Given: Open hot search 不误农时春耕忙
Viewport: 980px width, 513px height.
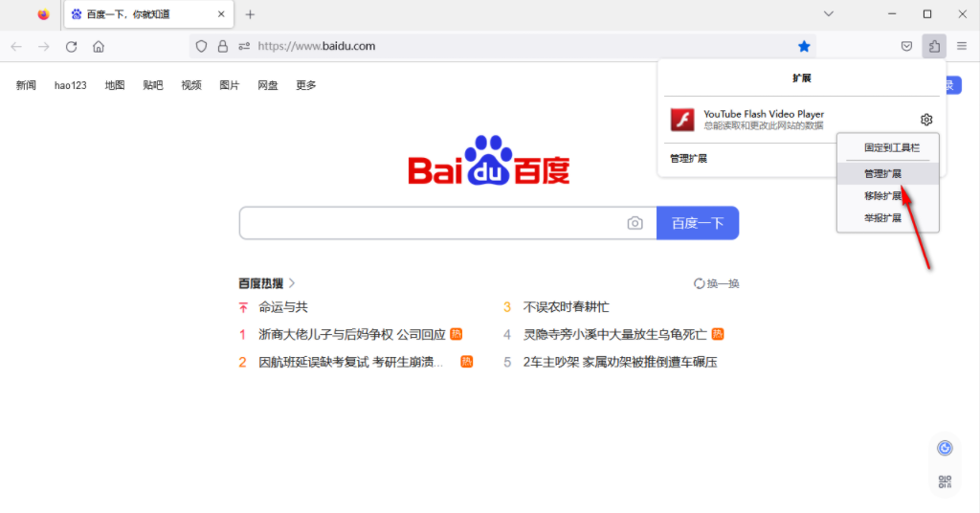Looking at the screenshot, I should 567,307.
